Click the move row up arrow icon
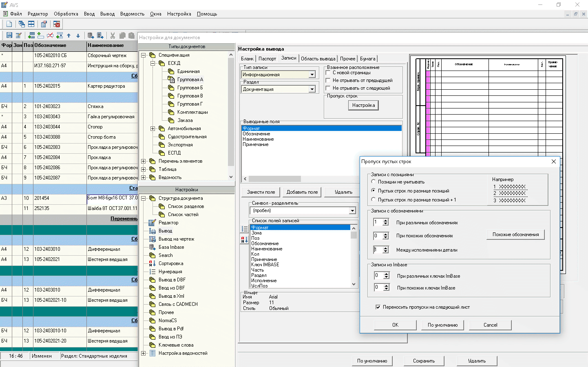 [x=69, y=35]
